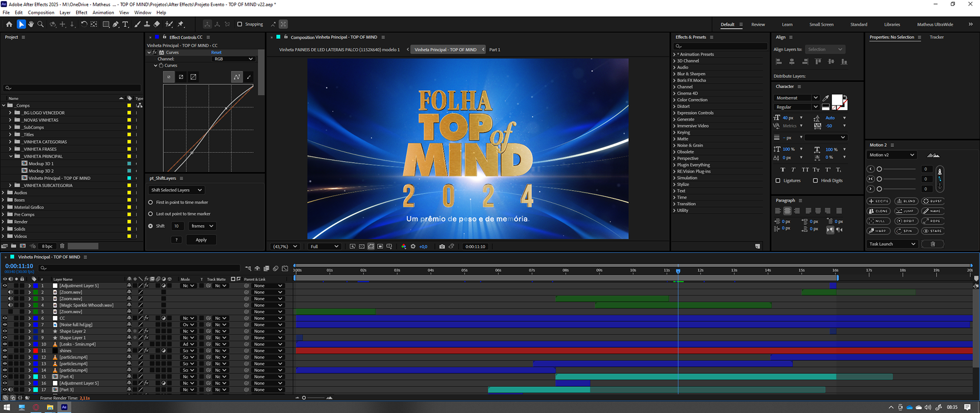This screenshot has height=413, width=980.
Task: Open the Motion v2 dropdown
Action: coord(892,155)
